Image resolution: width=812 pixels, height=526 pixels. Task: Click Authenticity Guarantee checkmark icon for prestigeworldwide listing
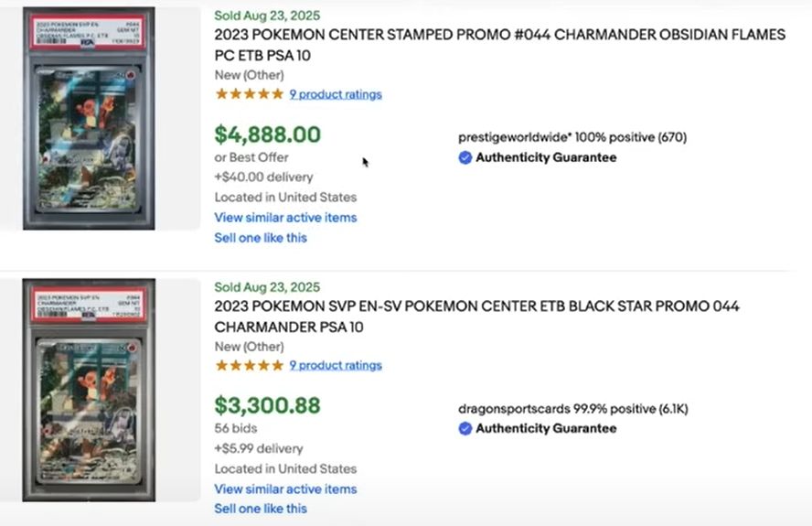pyautogui.click(x=465, y=157)
